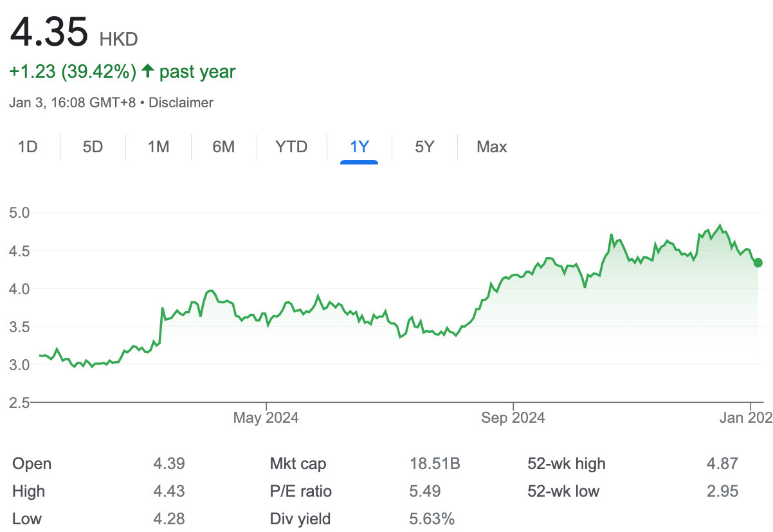Image resolution: width=773 pixels, height=532 pixels.
Task: Click the Div yield value 5.63%
Action: 432,519
